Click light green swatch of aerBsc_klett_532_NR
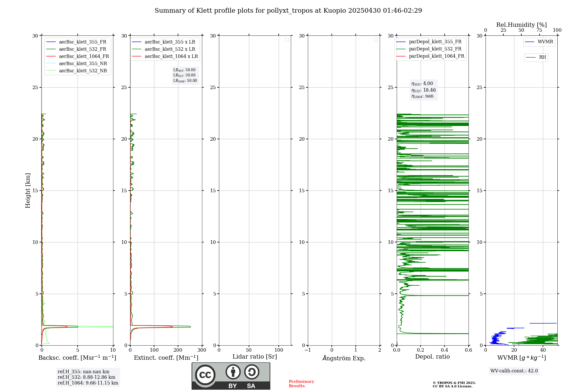Screen dimensions: 577x392 (x=51, y=71)
